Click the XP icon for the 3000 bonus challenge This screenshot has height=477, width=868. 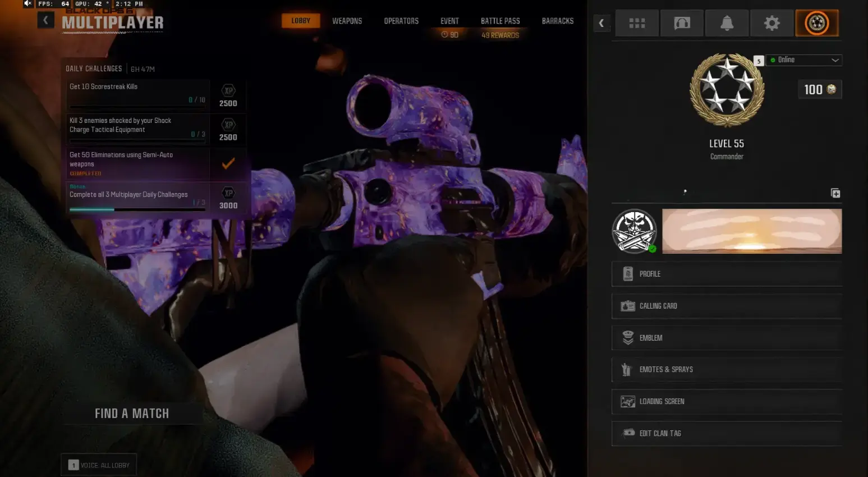228,193
